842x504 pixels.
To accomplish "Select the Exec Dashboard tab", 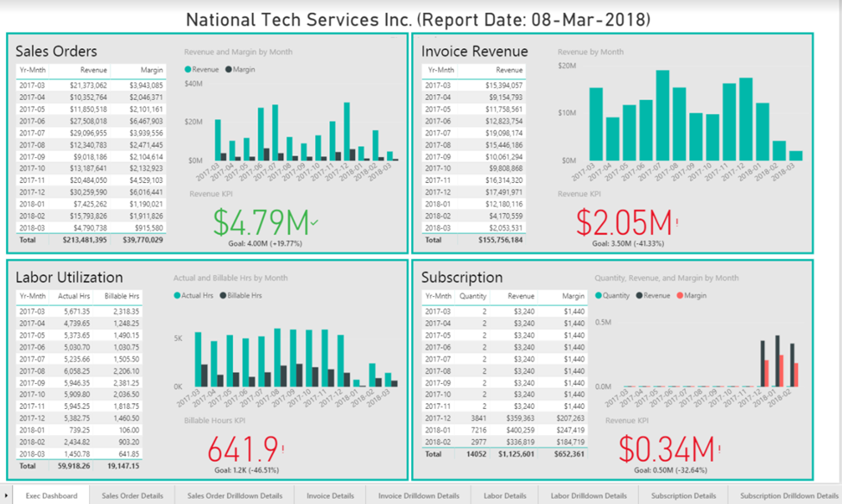I will tap(52, 495).
